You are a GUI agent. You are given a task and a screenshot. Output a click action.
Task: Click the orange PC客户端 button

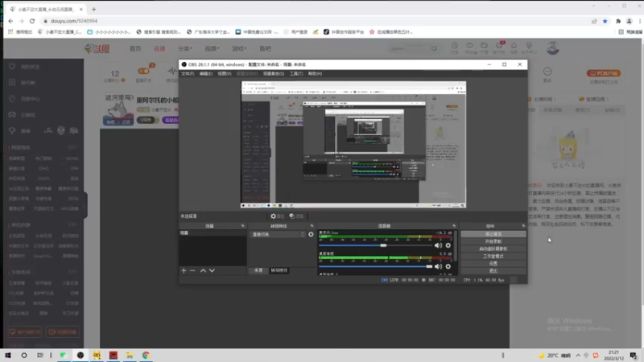point(604,73)
